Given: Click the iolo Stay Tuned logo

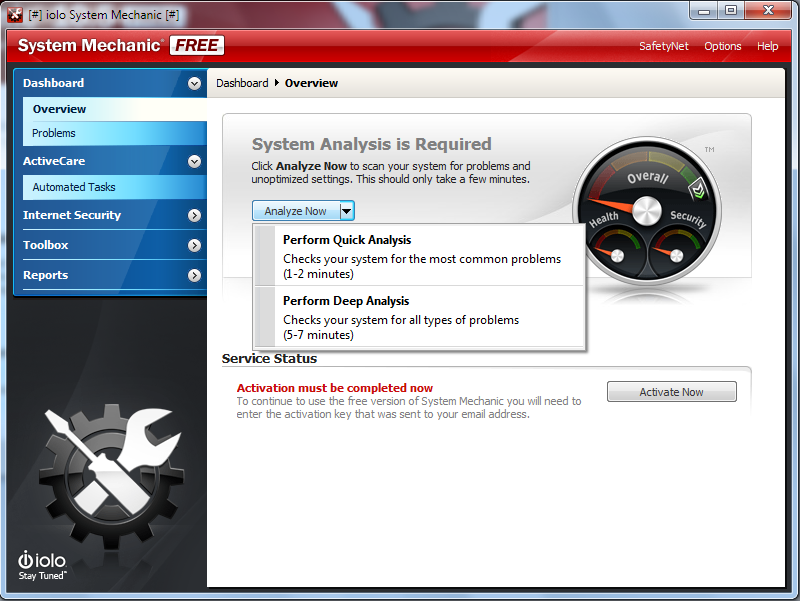Looking at the screenshot, I should [42, 566].
